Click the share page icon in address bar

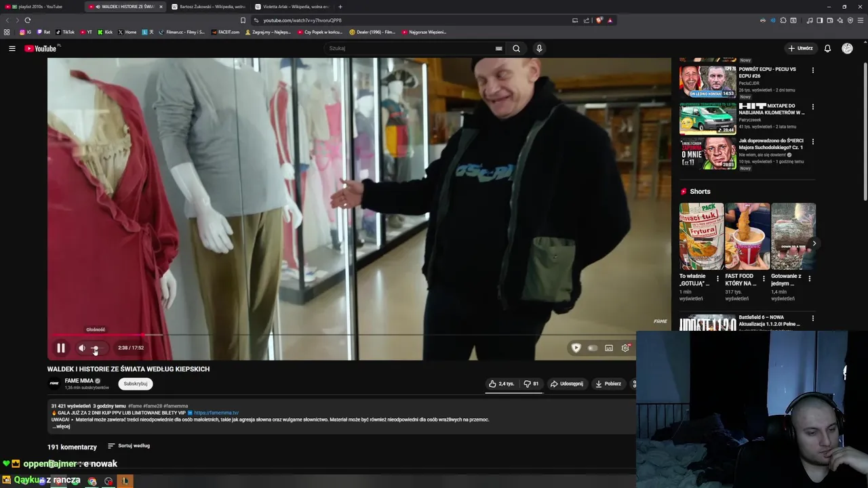point(587,20)
